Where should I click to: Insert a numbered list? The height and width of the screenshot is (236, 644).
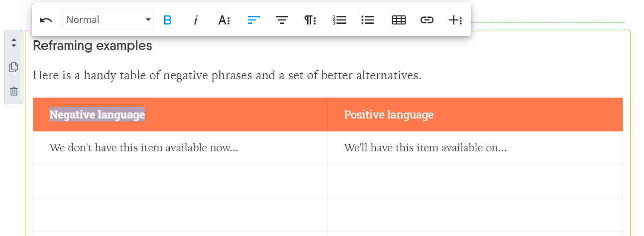[339, 20]
